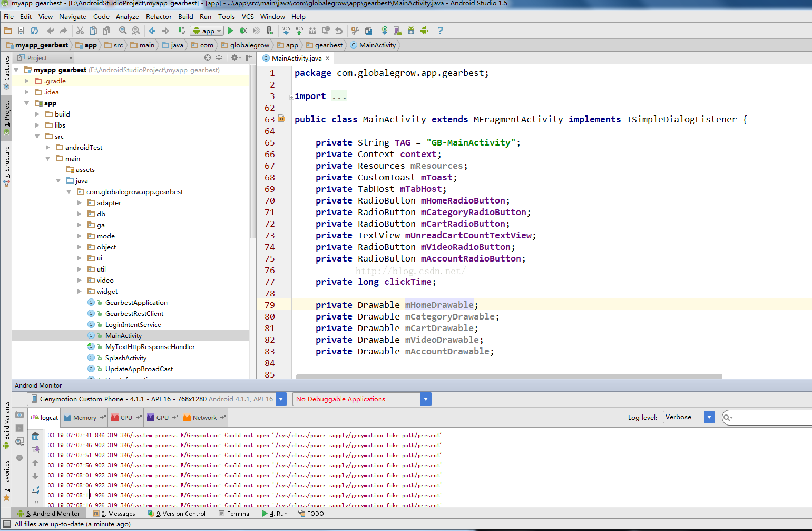This screenshot has height=531, width=812.
Task: Click the Help question mark icon
Action: tap(441, 31)
